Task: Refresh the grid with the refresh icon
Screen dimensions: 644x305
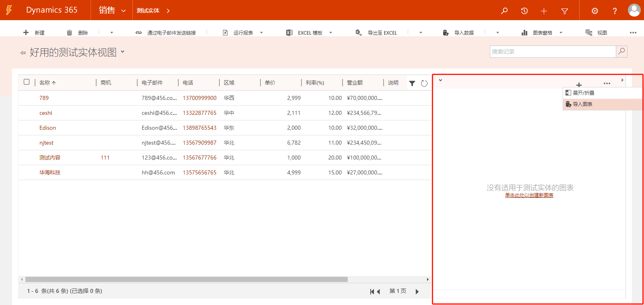Action: point(424,83)
